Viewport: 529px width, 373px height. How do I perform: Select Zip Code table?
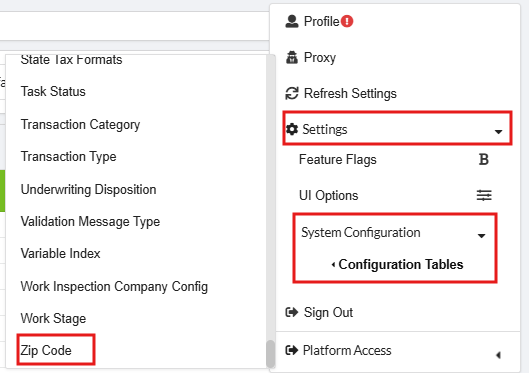46,350
